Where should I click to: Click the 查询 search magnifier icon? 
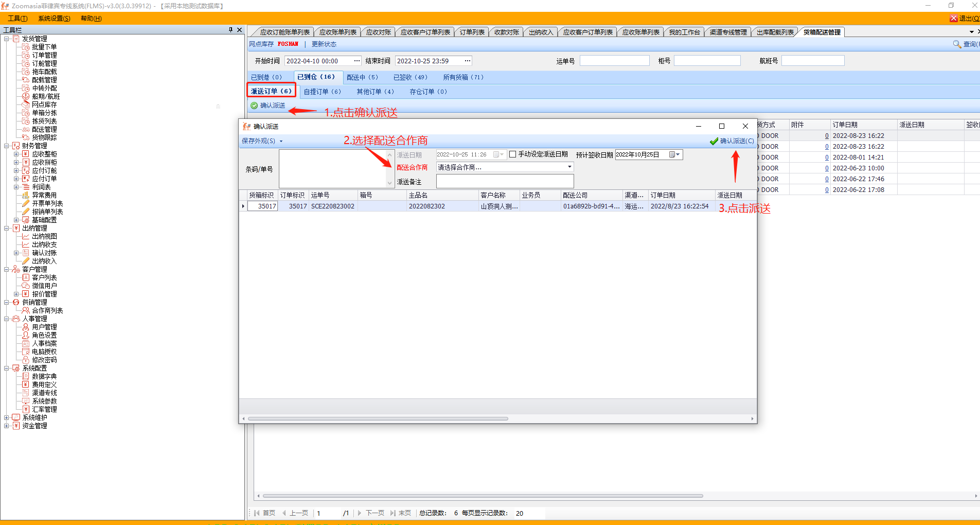coord(957,44)
